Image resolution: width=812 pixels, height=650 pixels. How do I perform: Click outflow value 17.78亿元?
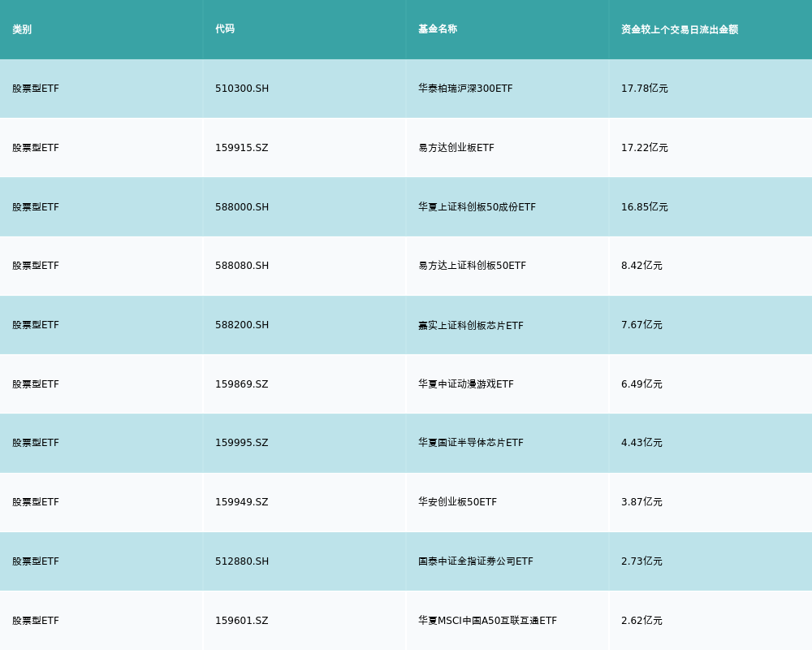coord(645,89)
